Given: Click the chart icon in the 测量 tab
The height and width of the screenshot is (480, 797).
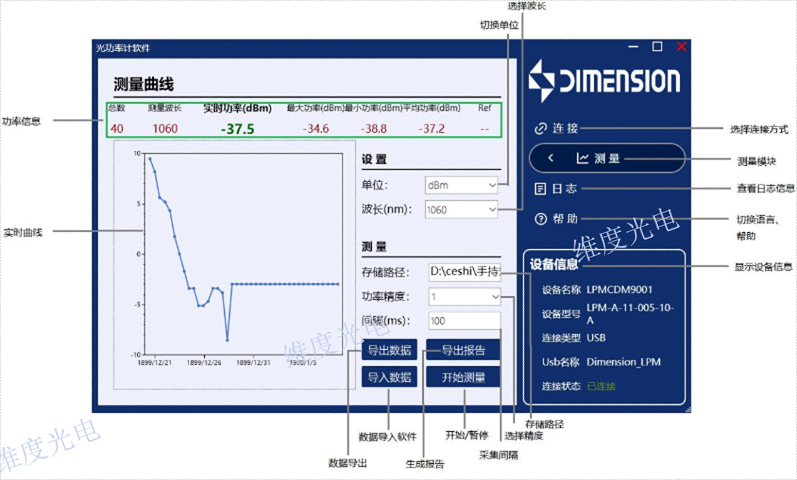Looking at the screenshot, I should (x=582, y=158).
